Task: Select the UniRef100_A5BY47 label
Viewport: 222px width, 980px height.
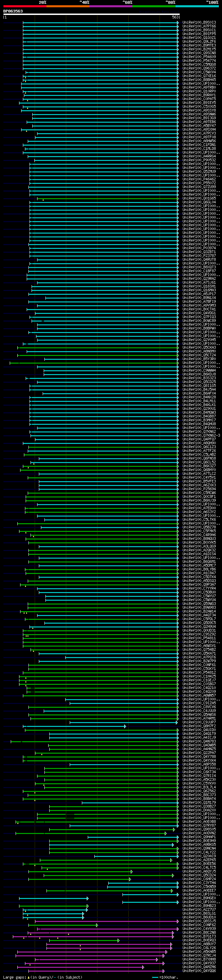Action: pyautogui.click(x=199, y=126)
